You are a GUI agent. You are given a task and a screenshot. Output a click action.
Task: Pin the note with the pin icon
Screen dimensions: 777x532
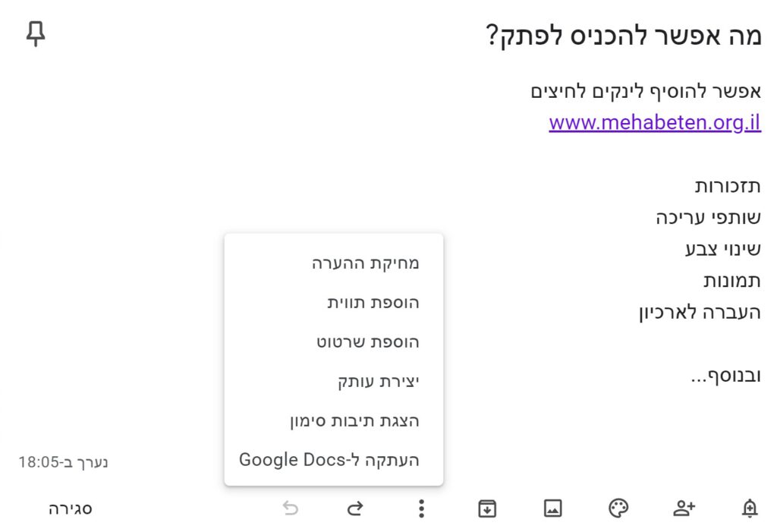[x=36, y=33]
